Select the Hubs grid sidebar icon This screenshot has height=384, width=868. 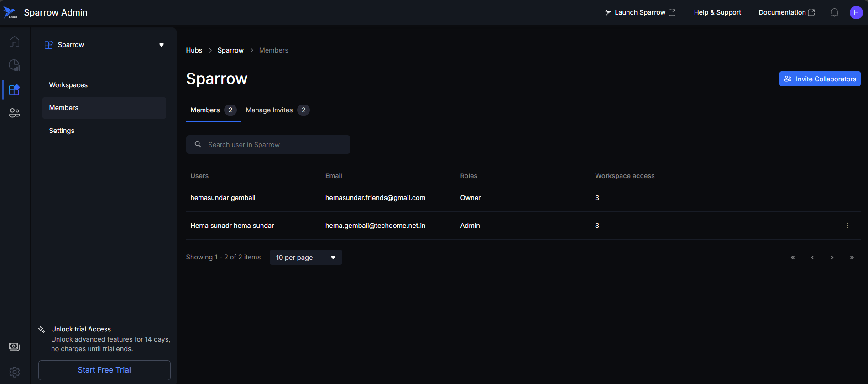14,89
